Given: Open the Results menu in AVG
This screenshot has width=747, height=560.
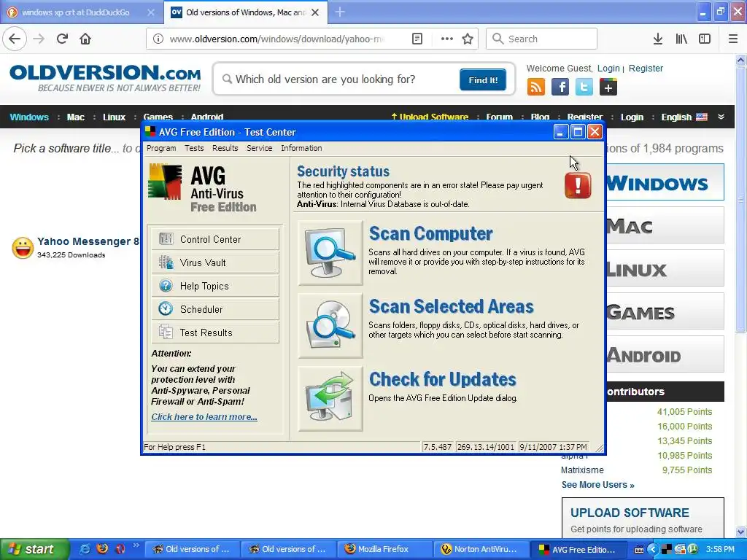Looking at the screenshot, I should point(225,148).
